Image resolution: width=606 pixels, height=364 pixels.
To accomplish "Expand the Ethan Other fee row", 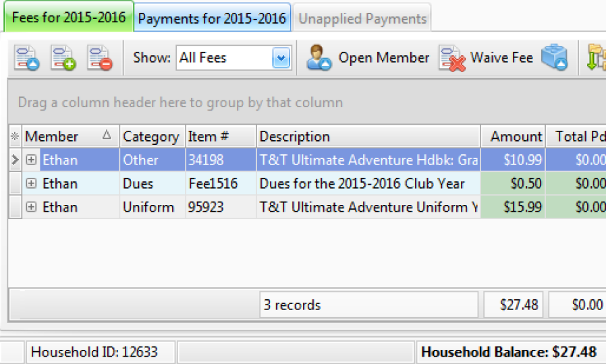I will coord(31,160).
